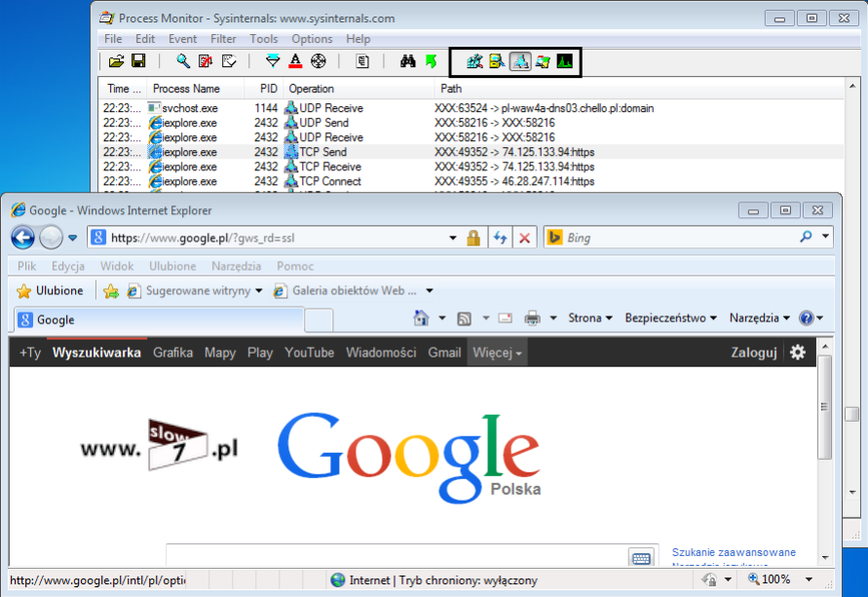This screenshot has width=868, height=597.
Task: Select the iexplore.exe UDP Send row
Action: tap(472, 123)
